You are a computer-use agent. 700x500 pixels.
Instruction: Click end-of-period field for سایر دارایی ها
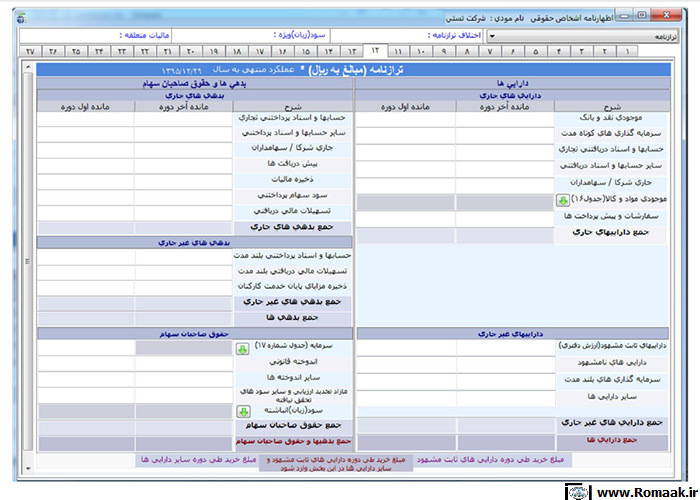506,399
